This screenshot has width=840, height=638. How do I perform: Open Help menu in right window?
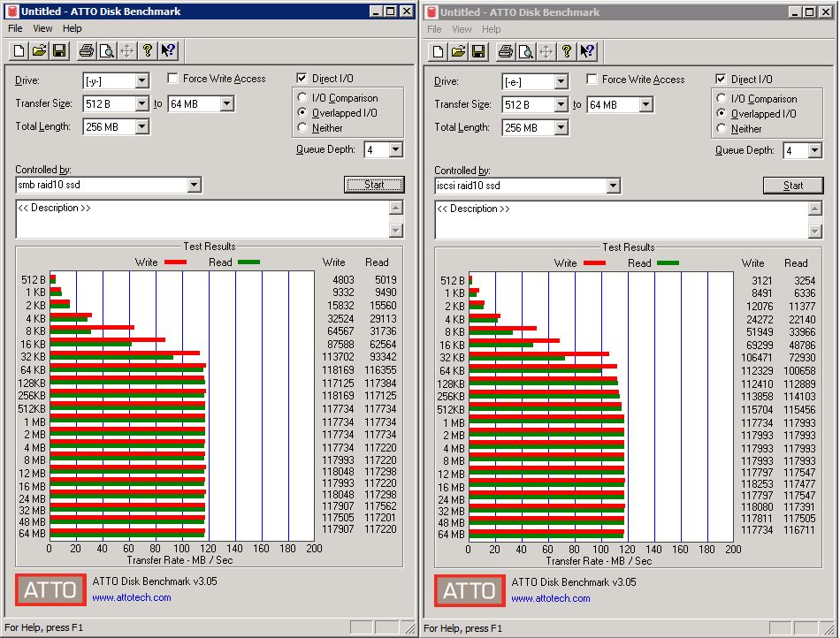491,29
